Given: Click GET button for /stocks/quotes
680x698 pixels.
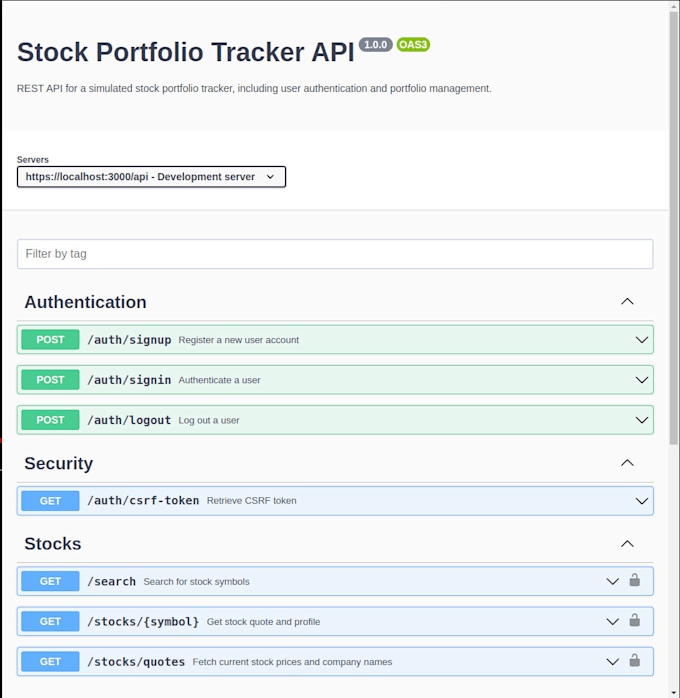Looking at the screenshot, I should 50,661.
